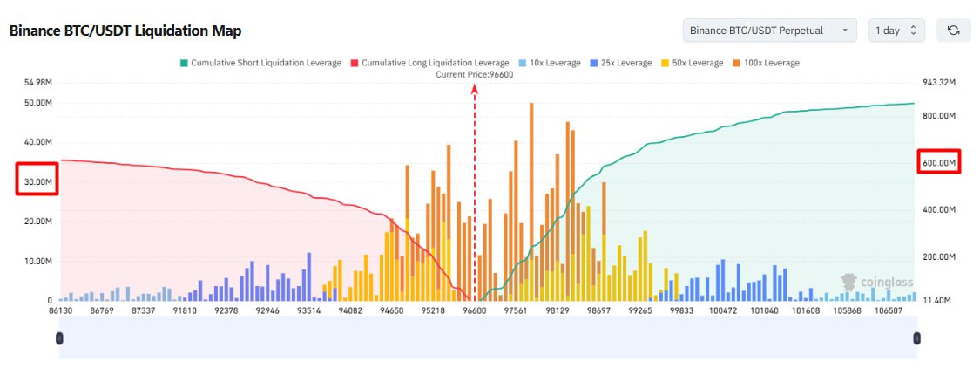Click the right zoom slider handle
The width and height of the screenshot is (980, 375).
916,338
